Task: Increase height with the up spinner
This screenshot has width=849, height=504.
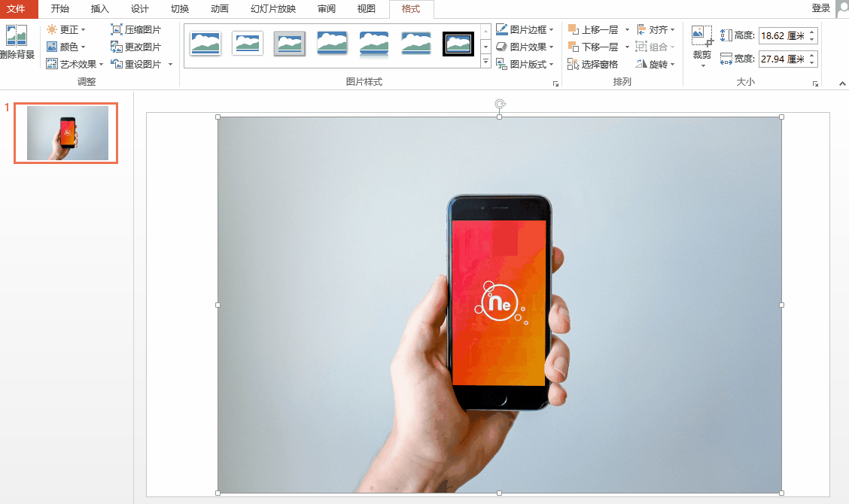Action: (x=811, y=32)
